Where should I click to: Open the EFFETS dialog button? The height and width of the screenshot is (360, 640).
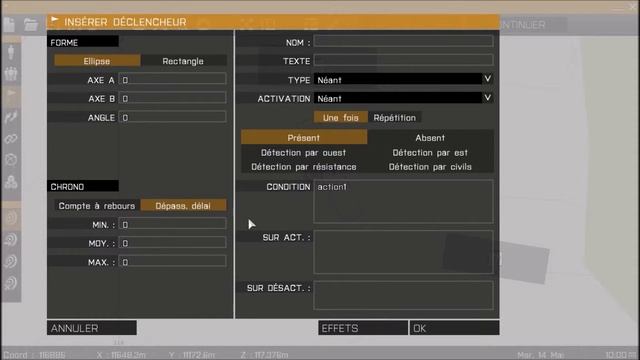point(363,328)
